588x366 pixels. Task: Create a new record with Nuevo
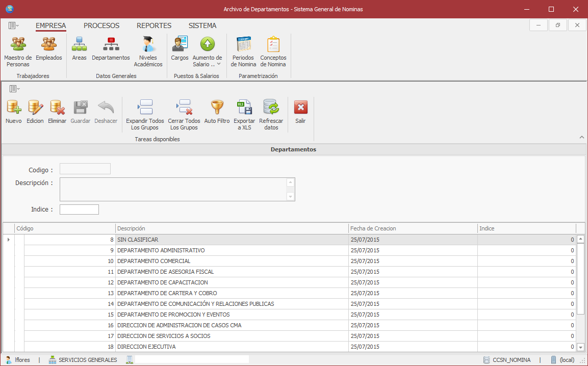(13, 112)
